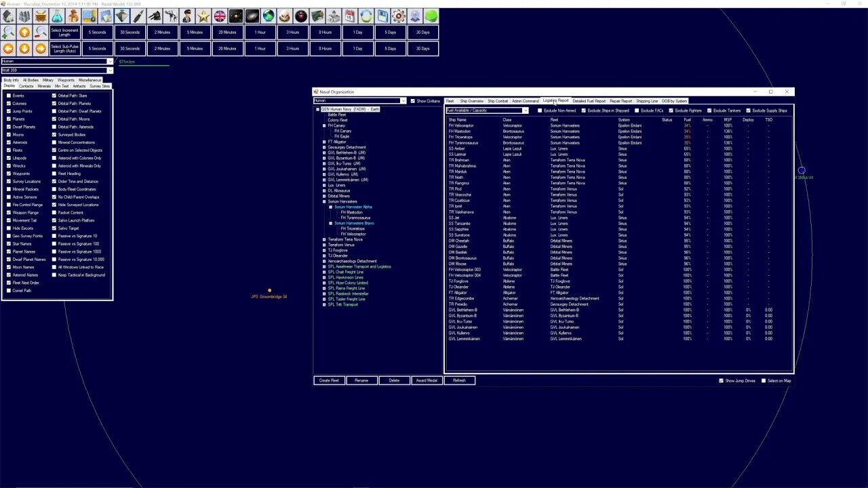Open the Body Info tab
Screen dimensions: 868x488
(11, 80)
